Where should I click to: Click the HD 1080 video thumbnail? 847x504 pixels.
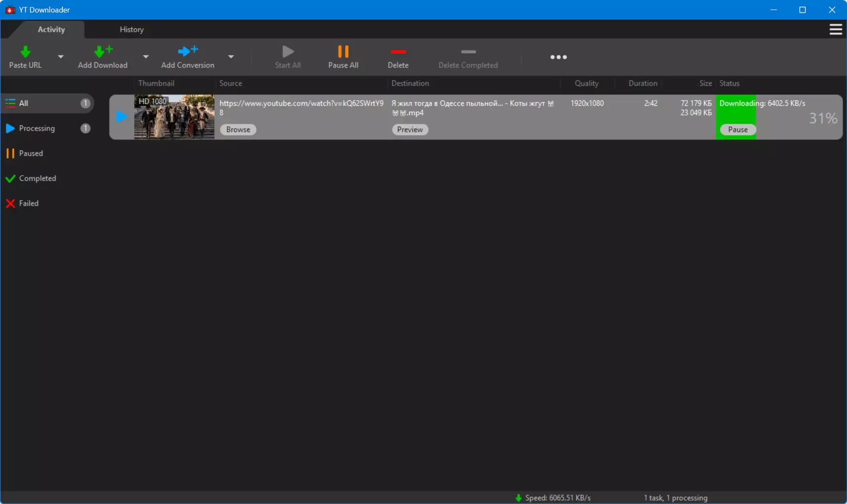click(174, 117)
